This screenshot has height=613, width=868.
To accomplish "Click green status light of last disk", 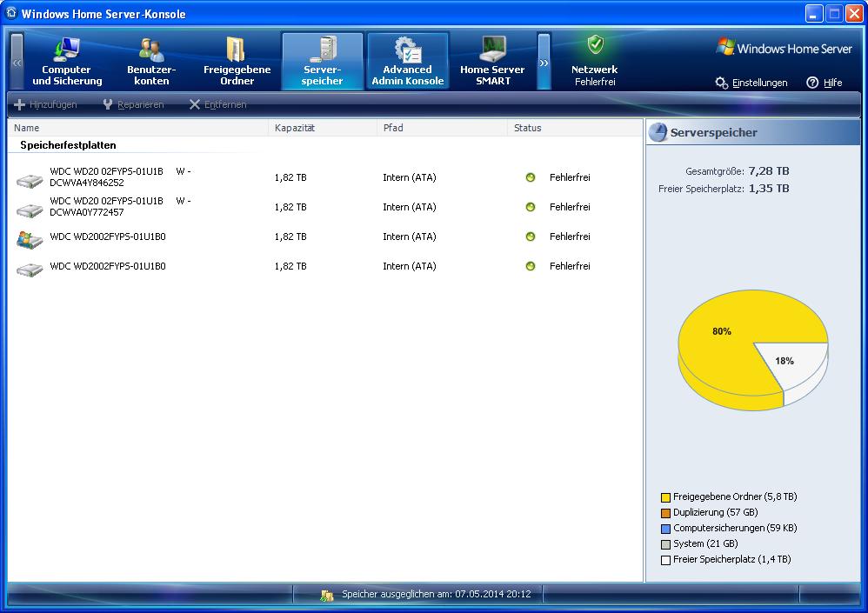I will 531,266.
